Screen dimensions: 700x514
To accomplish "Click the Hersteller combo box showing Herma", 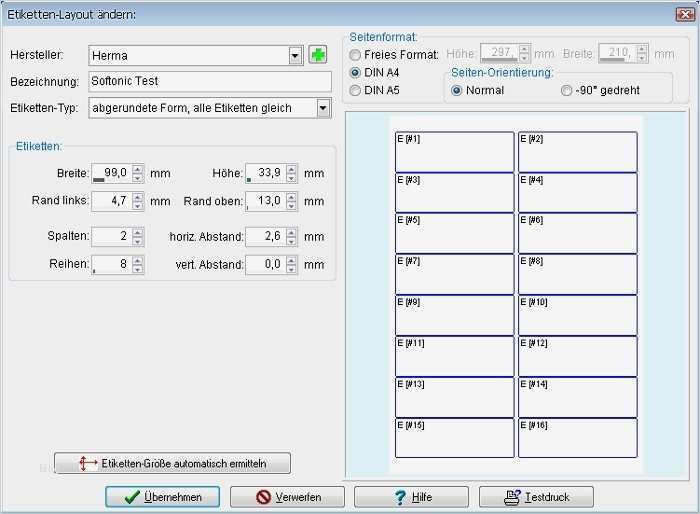I will (196, 56).
